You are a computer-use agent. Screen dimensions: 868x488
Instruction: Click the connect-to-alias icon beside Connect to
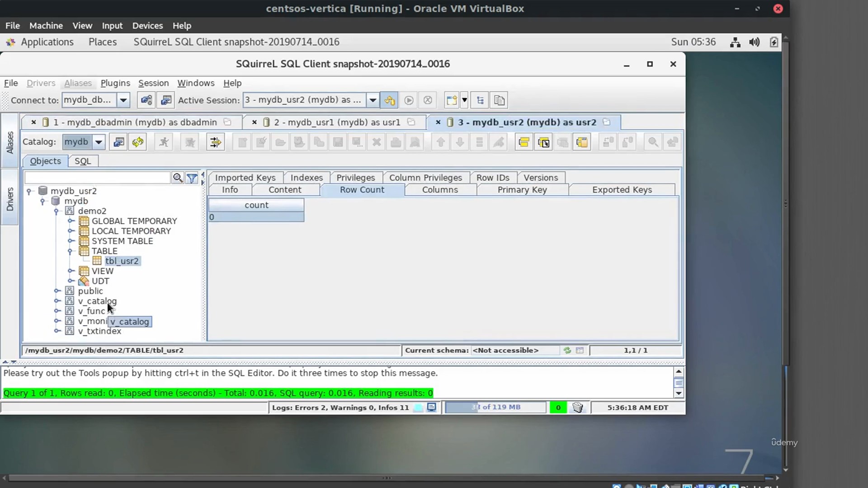coord(146,100)
